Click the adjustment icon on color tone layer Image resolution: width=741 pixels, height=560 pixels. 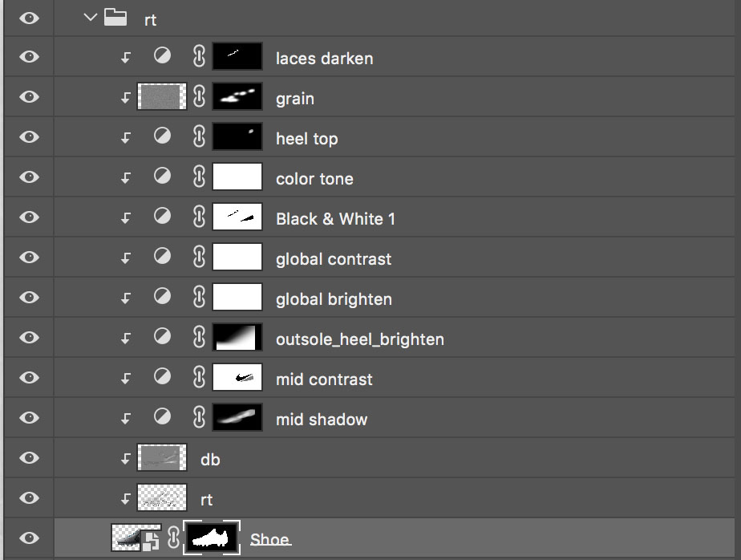pyautogui.click(x=163, y=177)
